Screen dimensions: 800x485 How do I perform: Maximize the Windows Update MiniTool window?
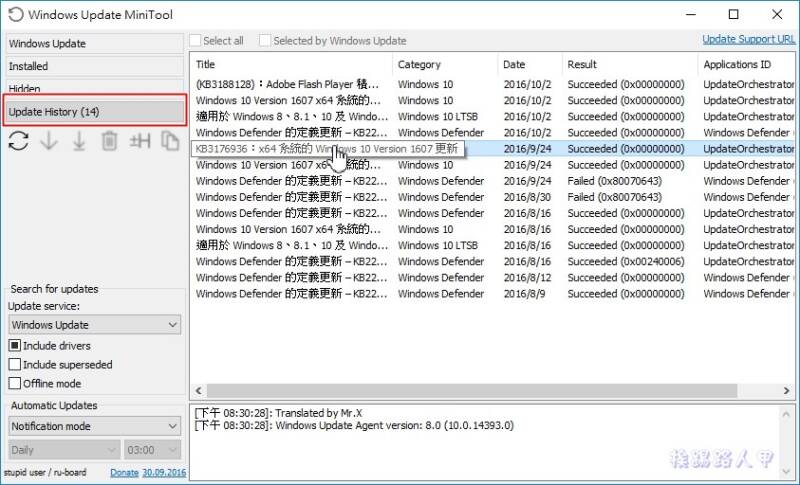[x=733, y=14]
